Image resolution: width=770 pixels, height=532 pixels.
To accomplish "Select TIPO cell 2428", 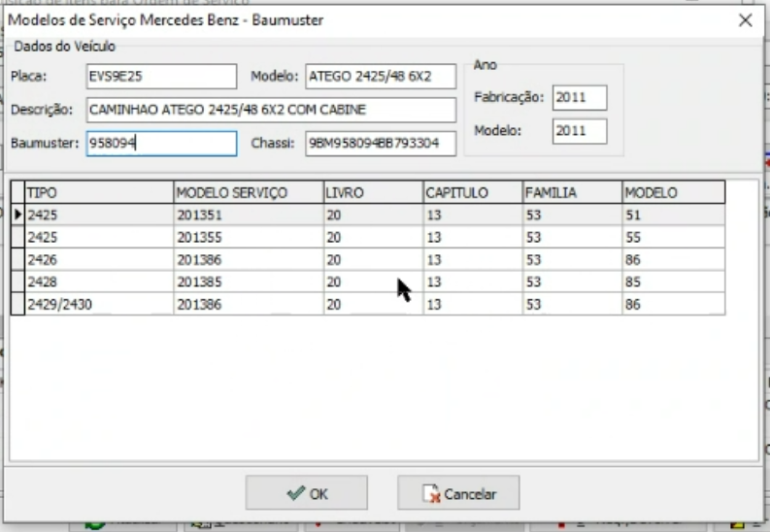I will [x=99, y=282].
